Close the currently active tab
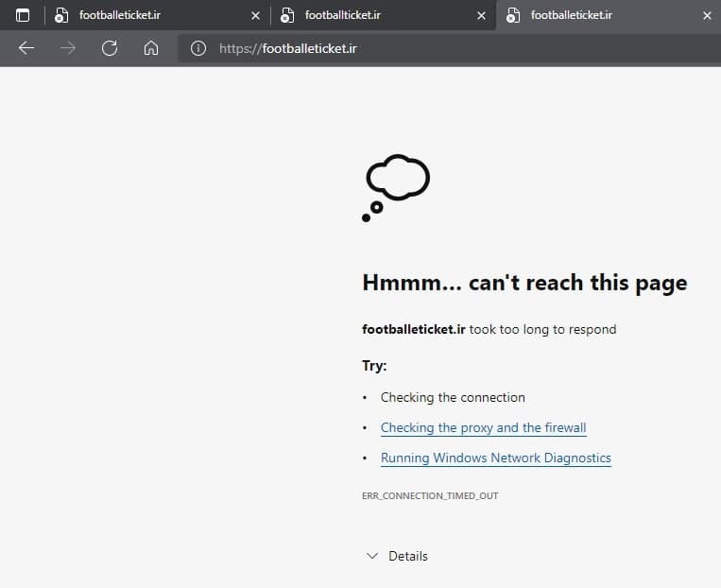This screenshot has width=721, height=588. pos(707,15)
